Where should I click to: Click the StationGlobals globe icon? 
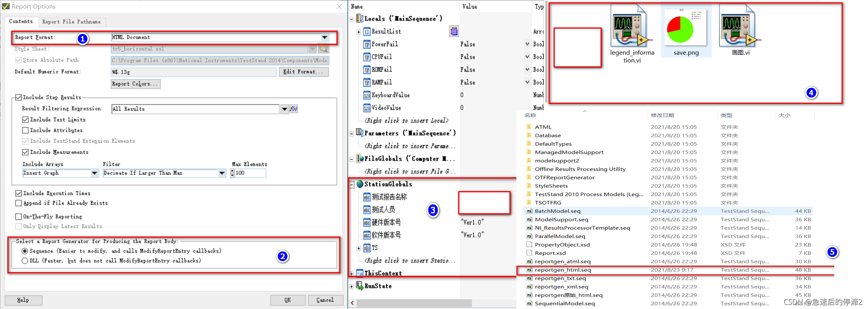tap(360, 184)
